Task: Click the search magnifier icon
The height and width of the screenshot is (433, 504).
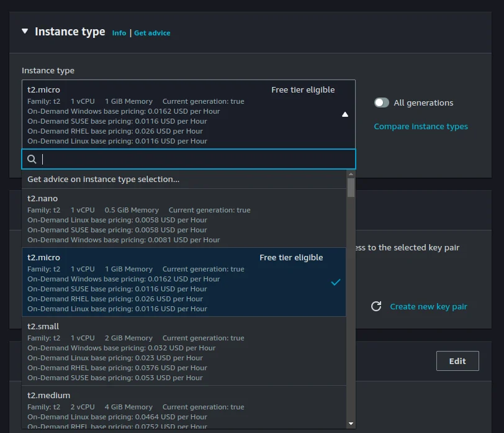Action: [31, 160]
